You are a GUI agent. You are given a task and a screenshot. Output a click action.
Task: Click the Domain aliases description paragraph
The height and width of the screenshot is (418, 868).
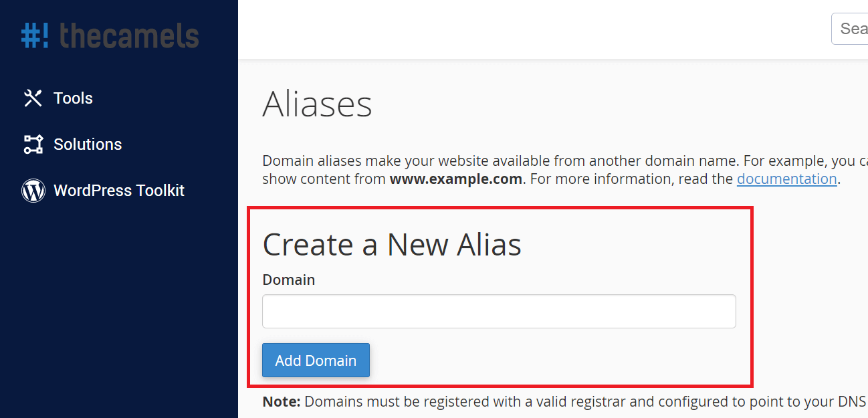tap(565, 170)
